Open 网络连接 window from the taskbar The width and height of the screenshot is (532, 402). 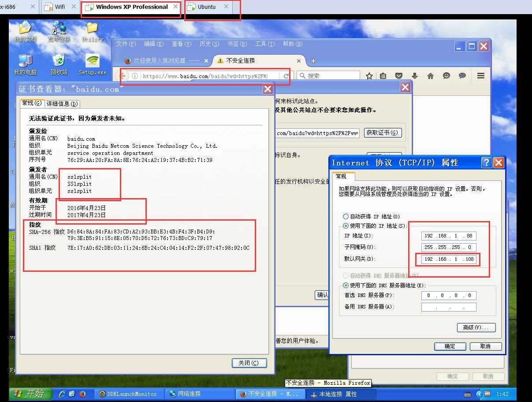pos(200,394)
